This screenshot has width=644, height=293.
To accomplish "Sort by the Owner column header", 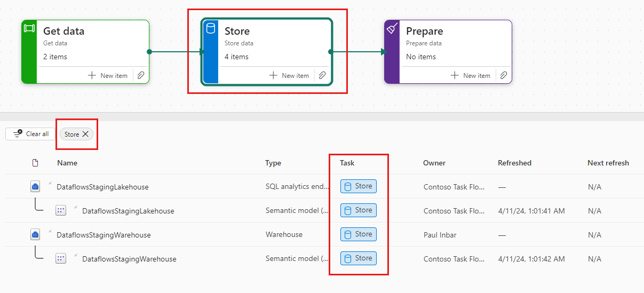I will (x=434, y=163).
